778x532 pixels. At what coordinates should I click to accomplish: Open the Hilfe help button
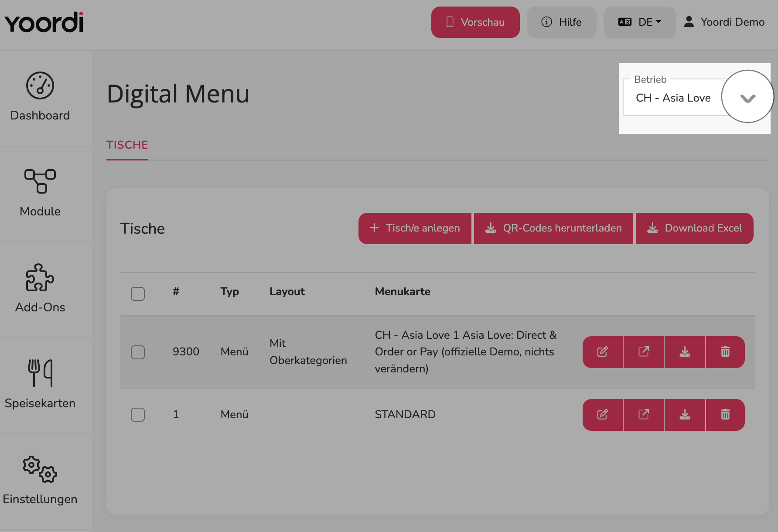tap(561, 22)
